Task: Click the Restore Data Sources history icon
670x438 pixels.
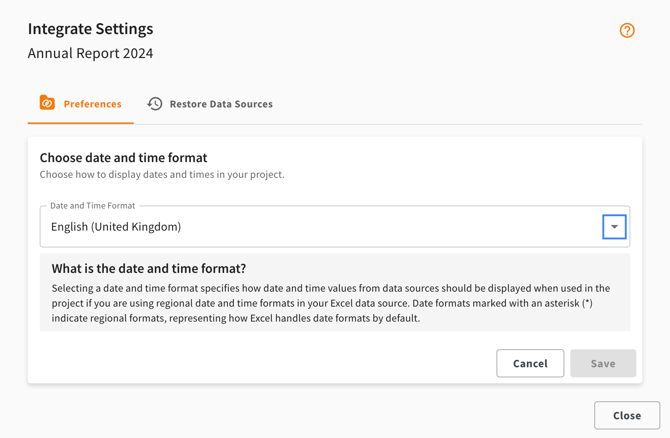Action: click(x=155, y=104)
